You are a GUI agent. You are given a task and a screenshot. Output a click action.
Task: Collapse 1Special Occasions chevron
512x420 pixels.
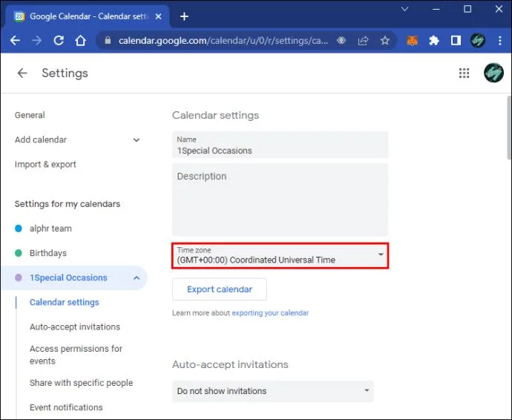[x=137, y=278]
